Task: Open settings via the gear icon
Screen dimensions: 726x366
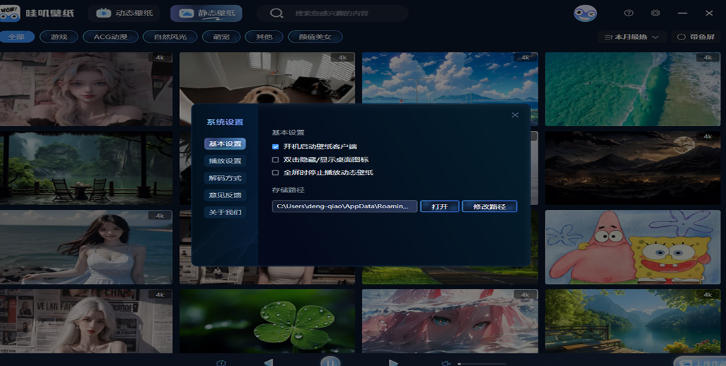Action: click(x=655, y=13)
